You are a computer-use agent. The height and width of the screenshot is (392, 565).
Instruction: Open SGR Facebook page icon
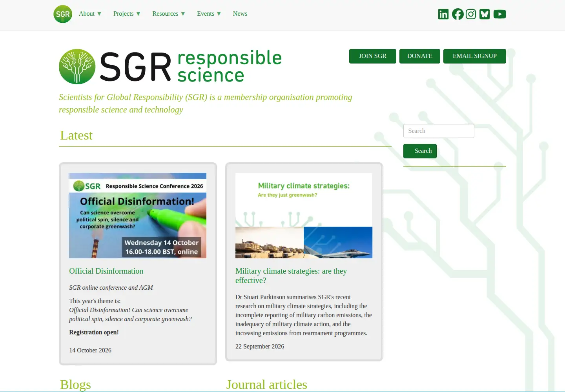tap(457, 14)
